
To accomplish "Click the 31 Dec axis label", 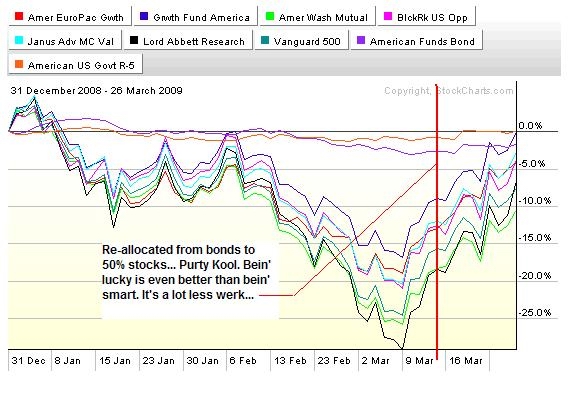I will (x=29, y=360).
